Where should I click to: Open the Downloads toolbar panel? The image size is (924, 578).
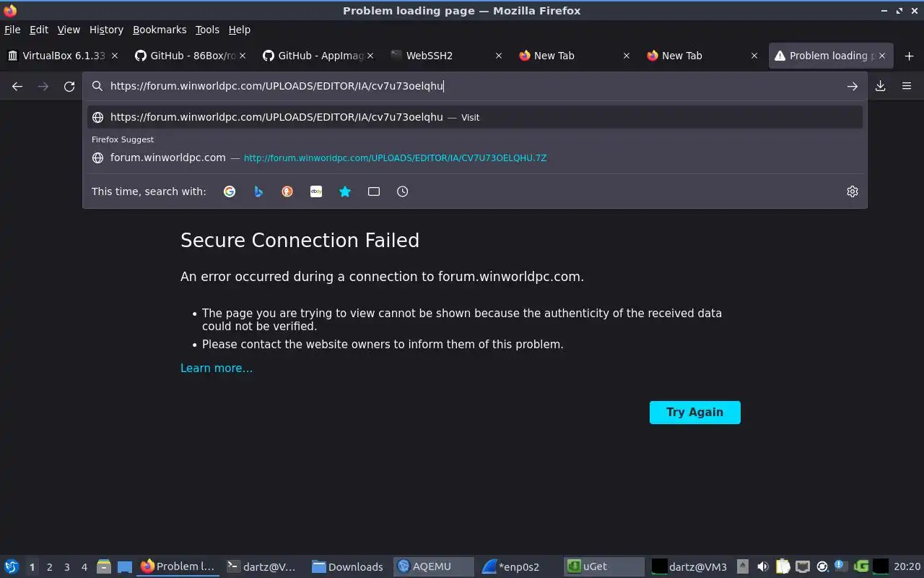tap(881, 86)
